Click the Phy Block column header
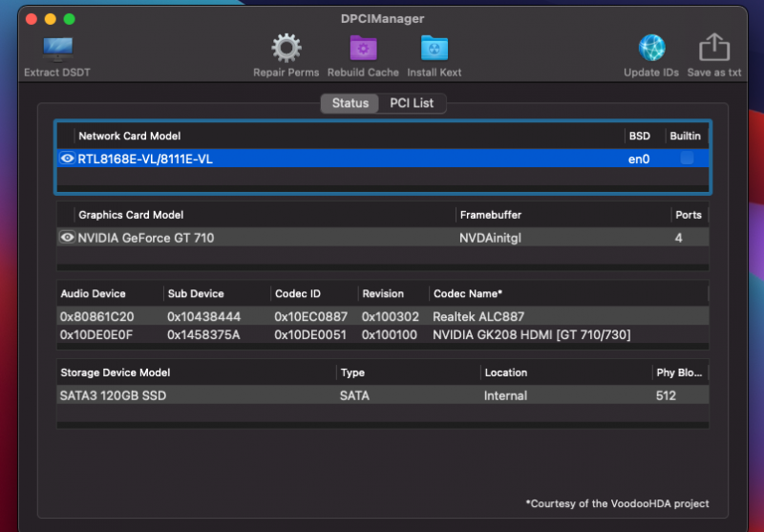Viewport: 764px width, 532px height. (679, 372)
